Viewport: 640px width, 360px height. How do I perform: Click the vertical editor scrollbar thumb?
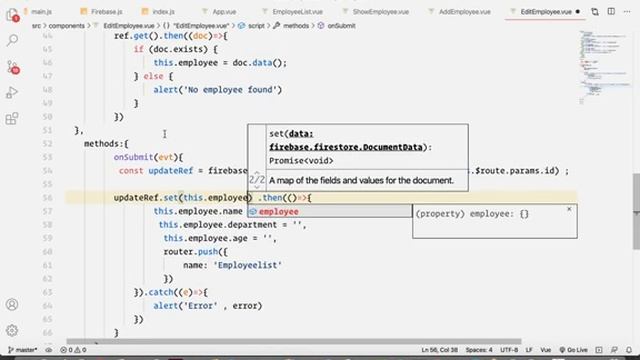(x=636, y=211)
